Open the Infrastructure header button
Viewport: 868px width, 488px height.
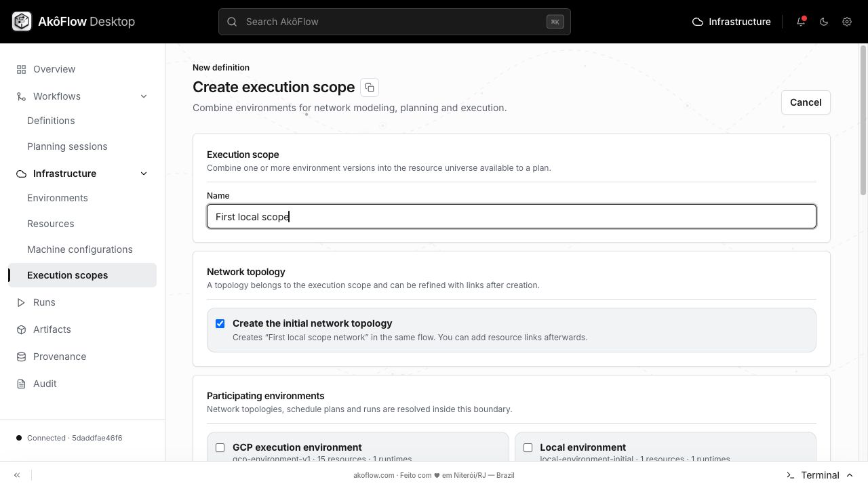coord(731,22)
